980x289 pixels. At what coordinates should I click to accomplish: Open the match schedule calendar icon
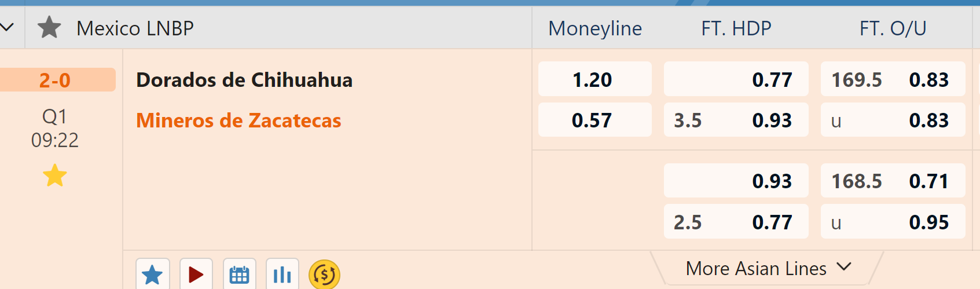(239, 275)
